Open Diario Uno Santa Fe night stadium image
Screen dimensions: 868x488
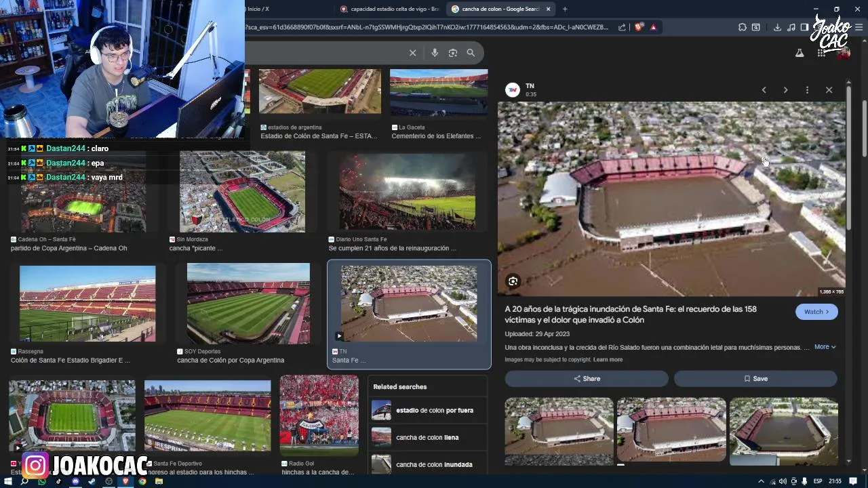tap(407, 192)
